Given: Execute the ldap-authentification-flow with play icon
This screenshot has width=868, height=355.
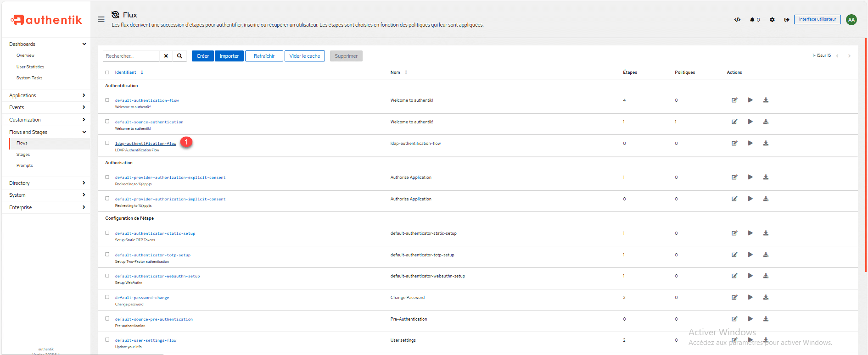Looking at the screenshot, I should [x=750, y=143].
